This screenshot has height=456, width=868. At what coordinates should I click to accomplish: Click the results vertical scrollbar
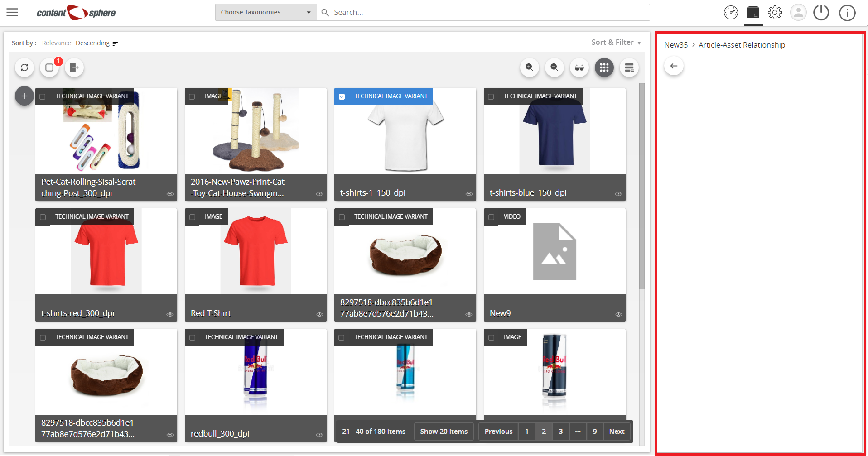pos(641,186)
